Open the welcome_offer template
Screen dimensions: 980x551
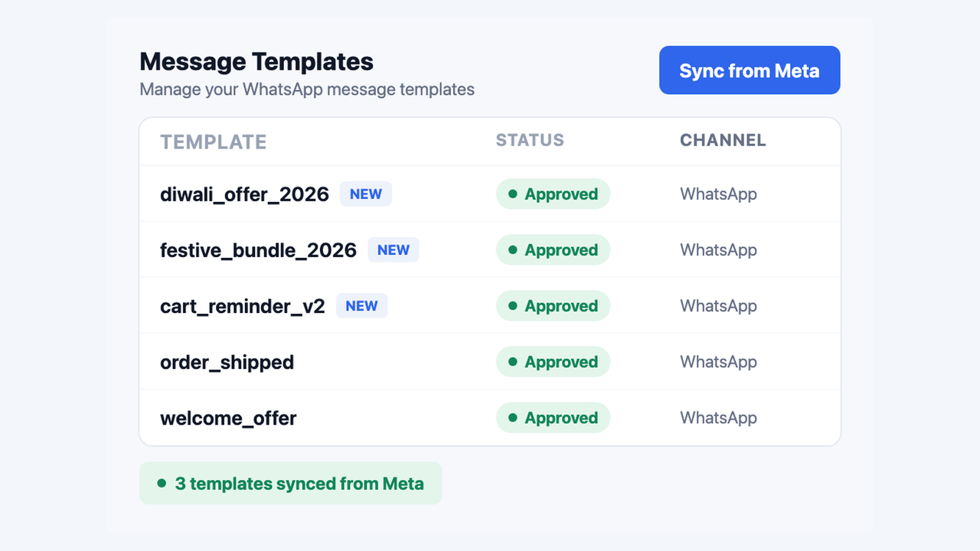[x=228, y=418]
